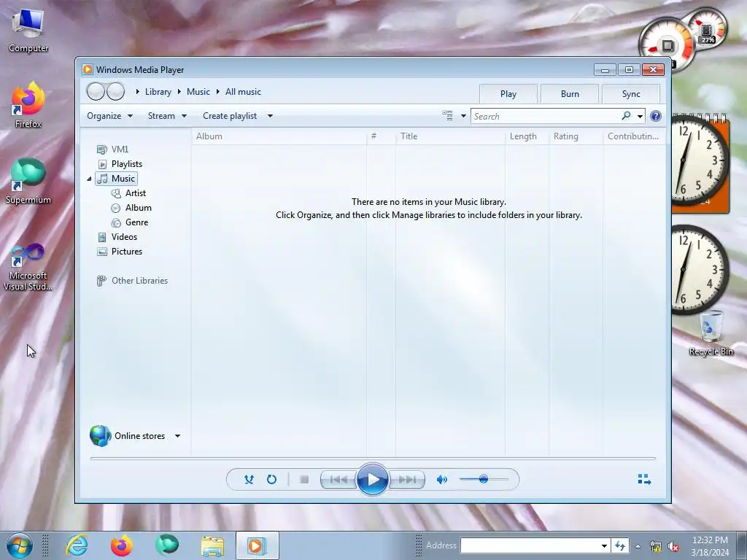Expand the Online stores dropdown arrow
Viewport: 747px width, 560px height.
coord(178,436)
